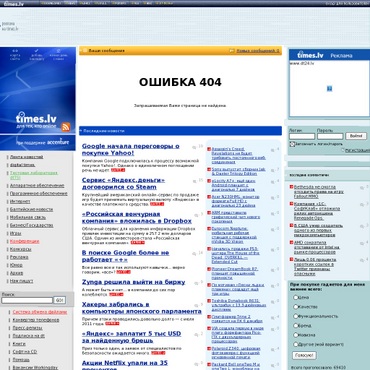This screenshot has width=370, height=370.
Task: Focus the Логин input field
Action: (302, 136)
